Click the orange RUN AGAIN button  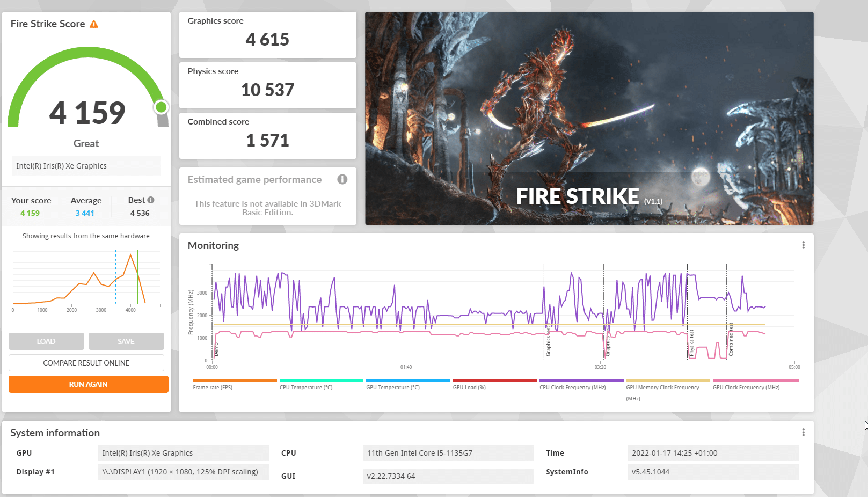(89, 384)
